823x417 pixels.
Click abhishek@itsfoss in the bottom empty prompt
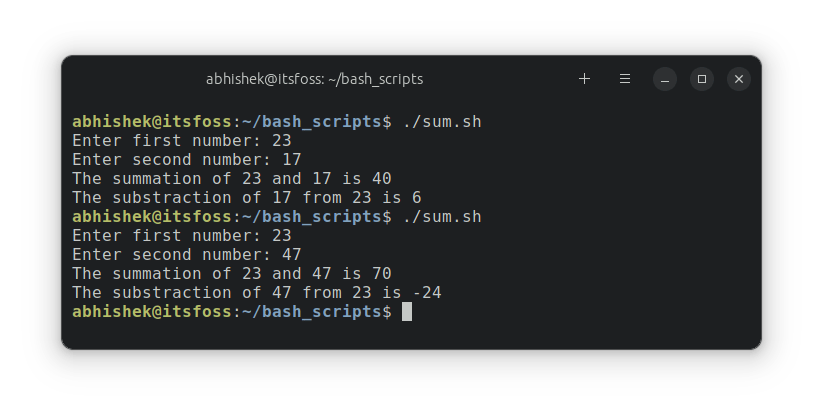[x=151, y=312]
